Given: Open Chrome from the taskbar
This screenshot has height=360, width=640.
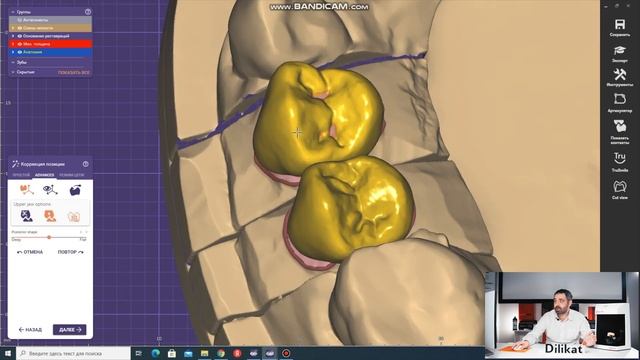Looking at the screenshot, I should 221,353.
